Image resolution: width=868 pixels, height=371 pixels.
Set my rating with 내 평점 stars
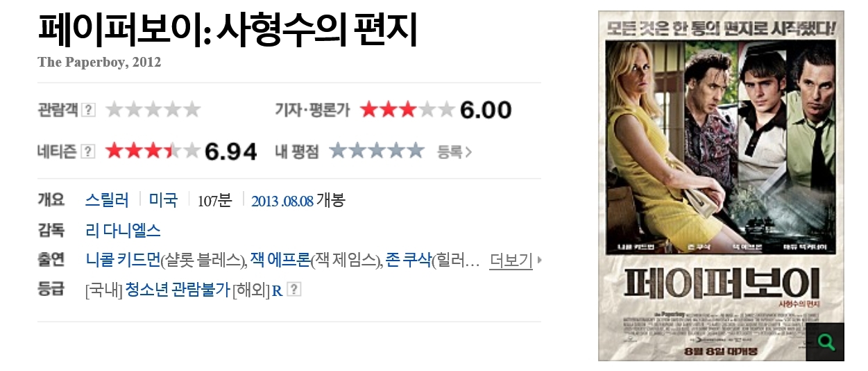[x=376, y=151]
